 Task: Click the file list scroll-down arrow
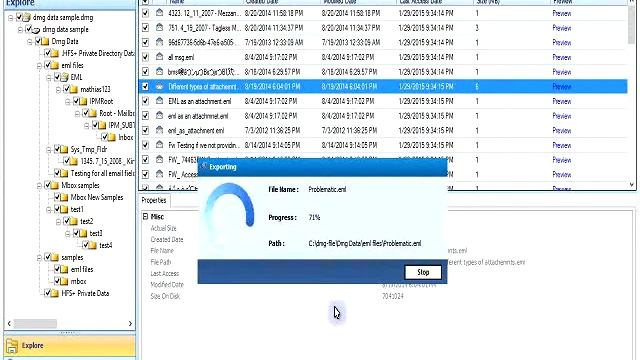pos(631,184)
